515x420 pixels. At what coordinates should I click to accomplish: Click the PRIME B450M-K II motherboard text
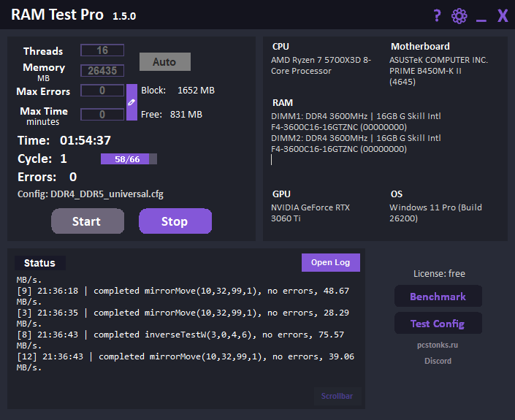(x=425, y=71)
